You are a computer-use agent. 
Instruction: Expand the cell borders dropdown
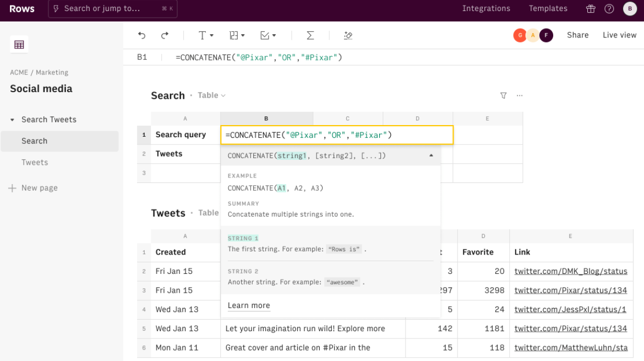[237, 35]
